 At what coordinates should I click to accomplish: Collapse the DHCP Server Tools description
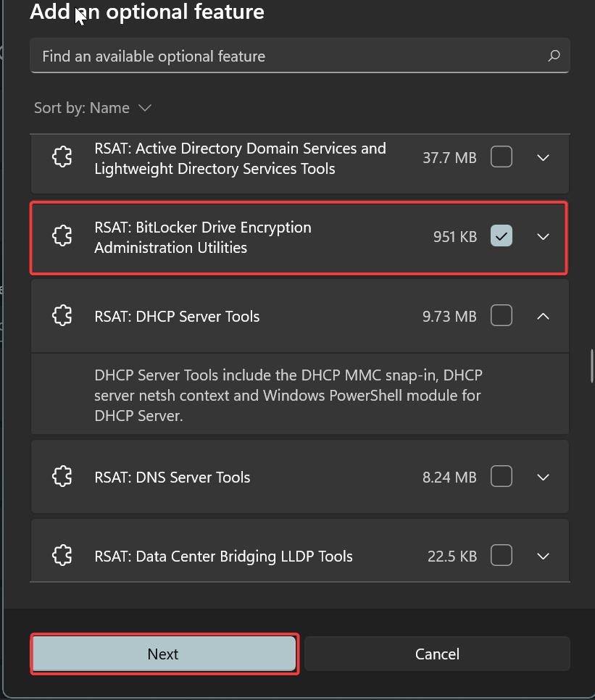coord(543,316)
